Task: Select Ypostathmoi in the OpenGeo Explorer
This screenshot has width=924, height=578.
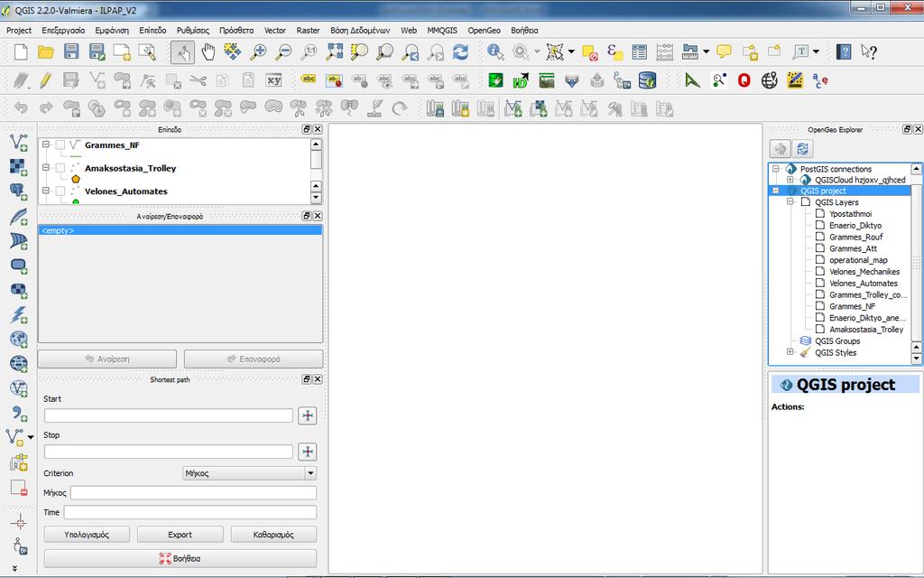Action: click(850, 213)
